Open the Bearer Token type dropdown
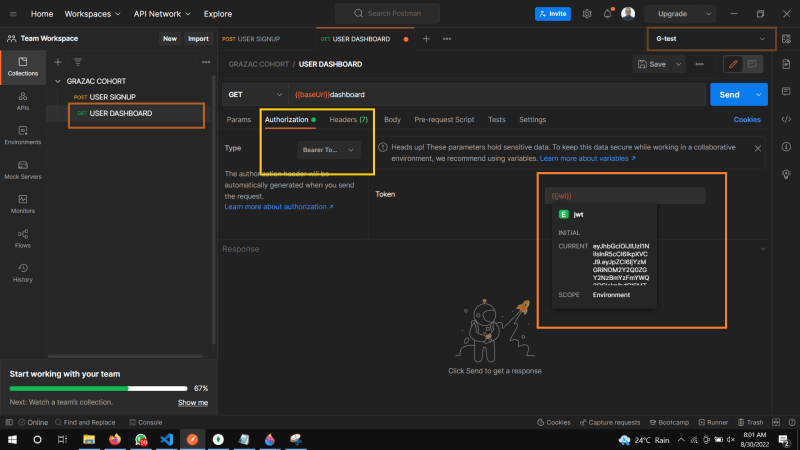Screen dimensions: 800x450 329,150
